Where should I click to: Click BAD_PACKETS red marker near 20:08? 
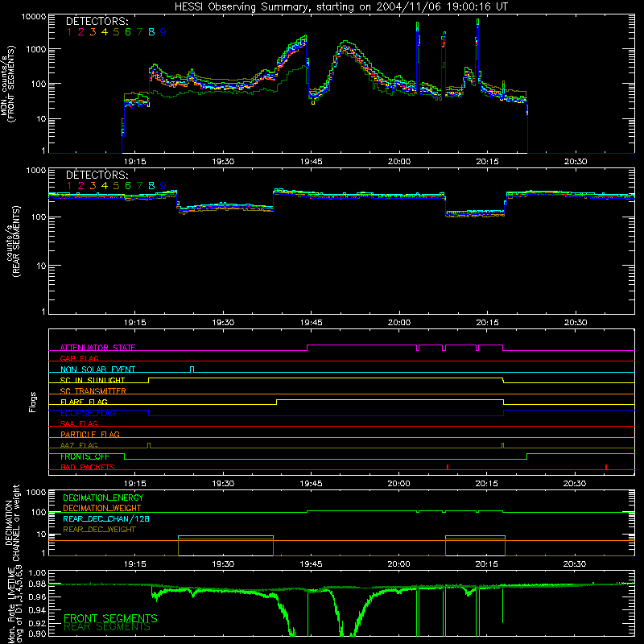coord(448,467)
